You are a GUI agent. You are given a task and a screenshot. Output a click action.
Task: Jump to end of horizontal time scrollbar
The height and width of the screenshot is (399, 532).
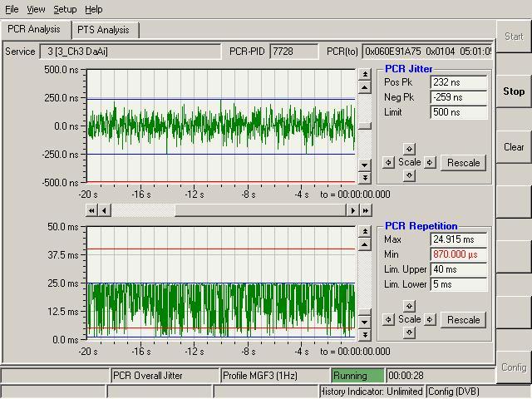pyautogui.click(x=365, y=211)
